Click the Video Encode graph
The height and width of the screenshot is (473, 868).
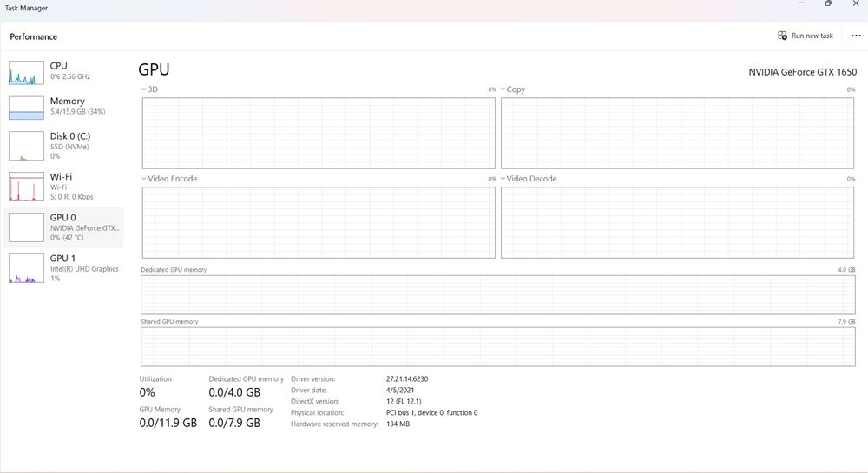point(319,222)
